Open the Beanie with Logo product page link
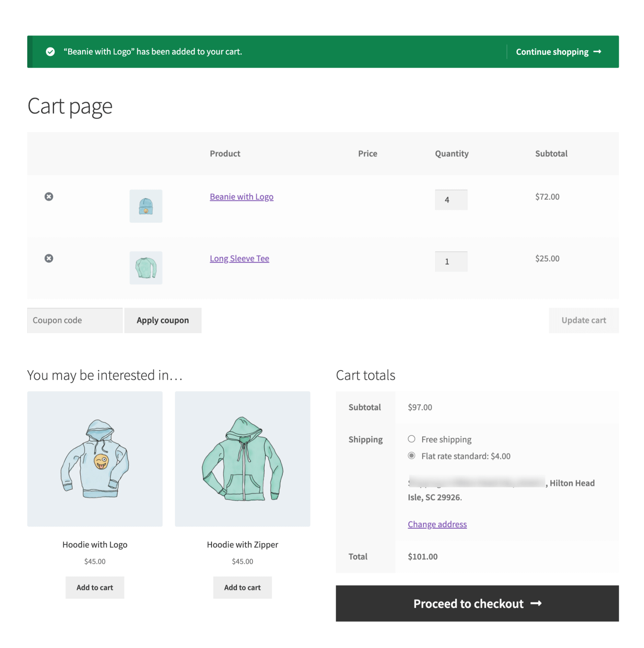 click(241, 196)
